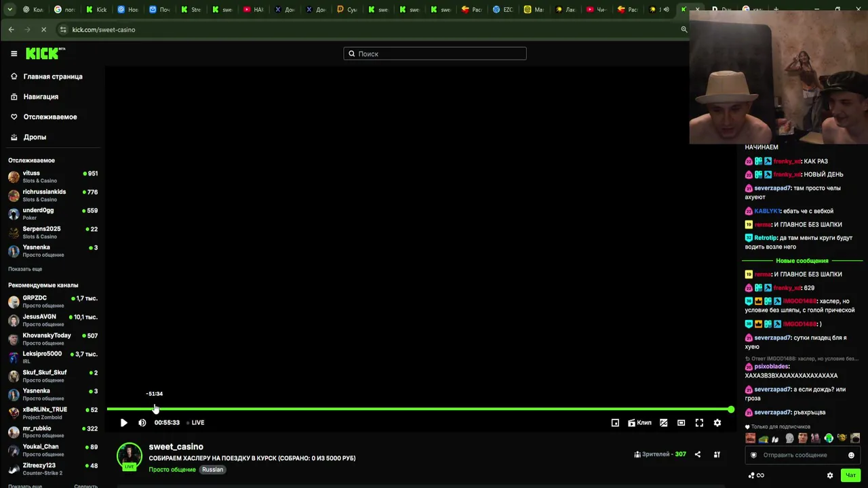Open the sweet_casino channel name
Image resolution: width=868 pixels, height=488 pixels.
[176, 447]
